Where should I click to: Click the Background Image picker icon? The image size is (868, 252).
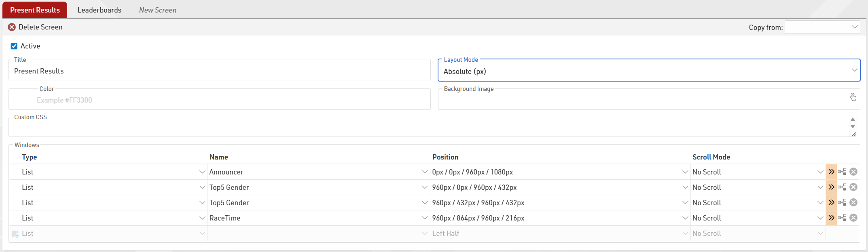[853, 97]
